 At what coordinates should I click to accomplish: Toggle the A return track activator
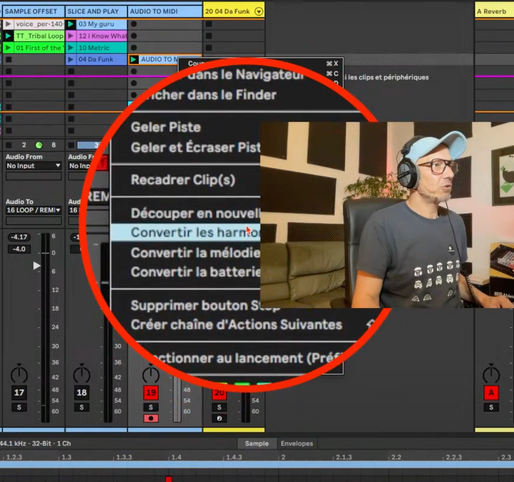[491, 393]
